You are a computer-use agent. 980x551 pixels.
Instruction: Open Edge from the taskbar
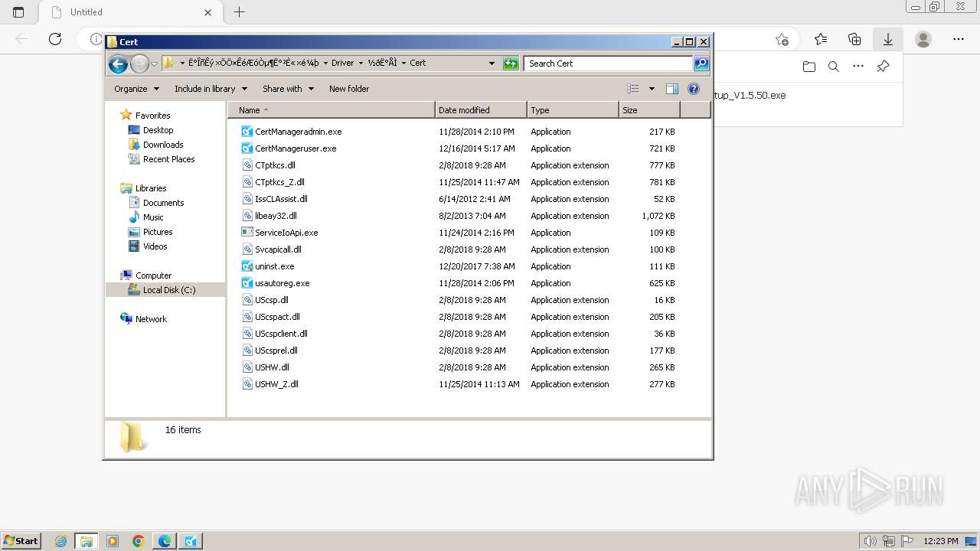[165, 541]
